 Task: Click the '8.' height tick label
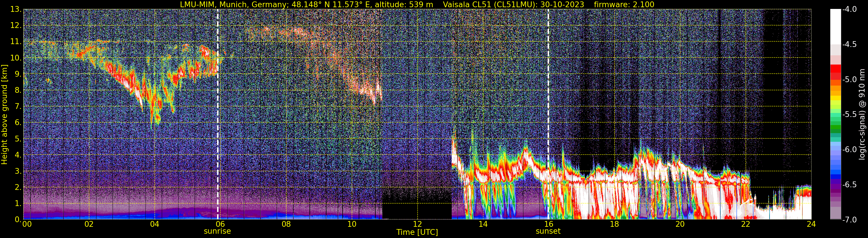(x=18, y=90)
